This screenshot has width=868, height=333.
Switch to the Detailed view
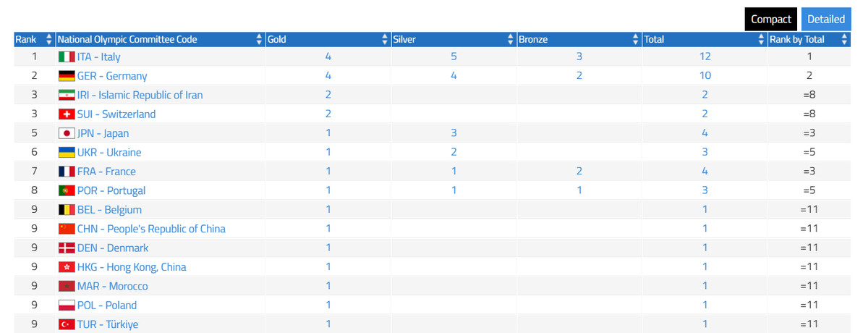[825, 20]
